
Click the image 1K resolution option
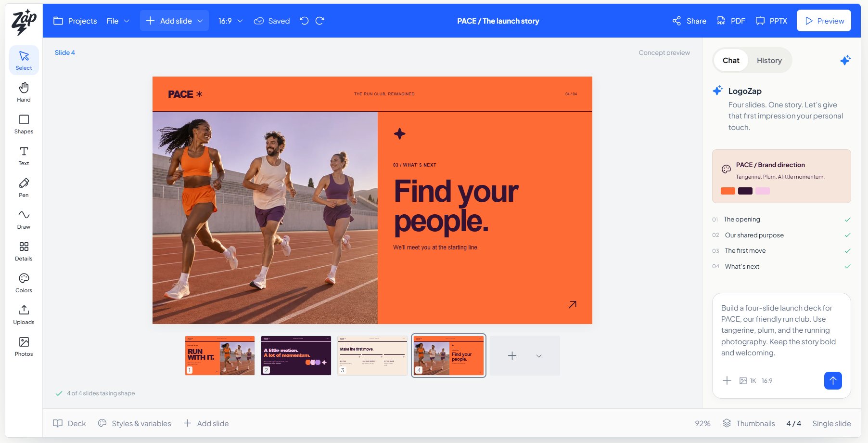point(748,381)
